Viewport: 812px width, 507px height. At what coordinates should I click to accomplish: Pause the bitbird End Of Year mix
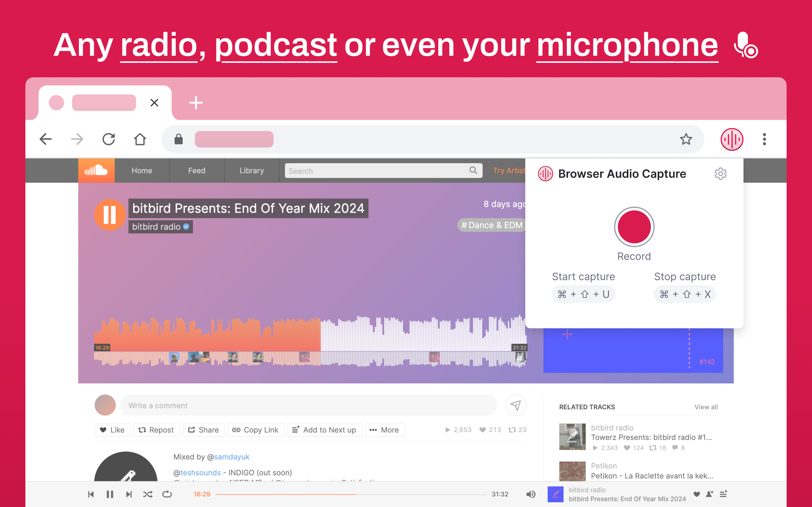[x=110, y=215]
